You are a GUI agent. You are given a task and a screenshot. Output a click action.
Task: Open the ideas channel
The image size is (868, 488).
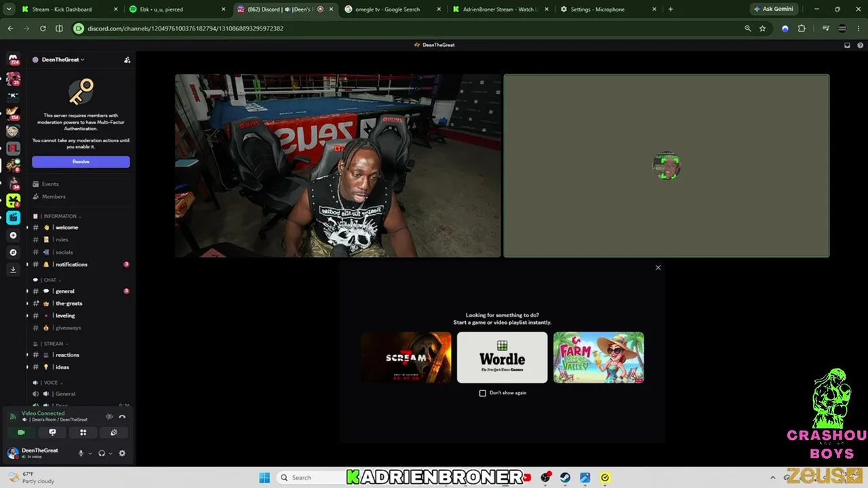click(x=62, y=367)
